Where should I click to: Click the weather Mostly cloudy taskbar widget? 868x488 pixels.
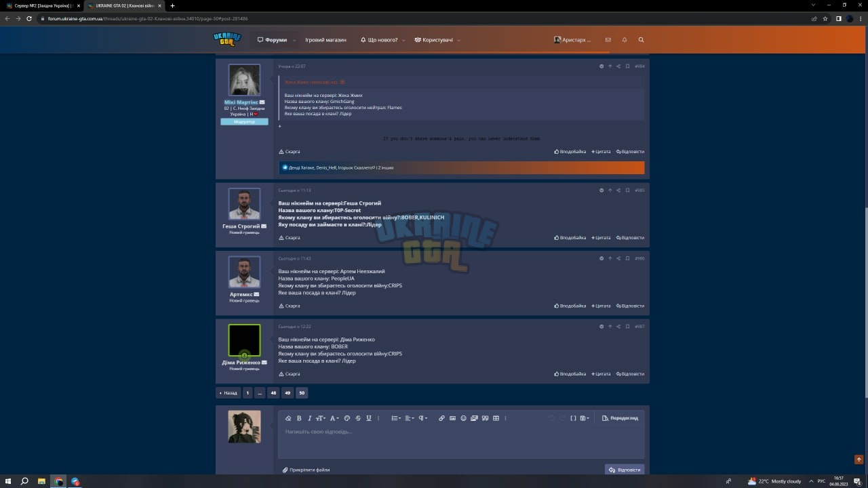(774, 481)
